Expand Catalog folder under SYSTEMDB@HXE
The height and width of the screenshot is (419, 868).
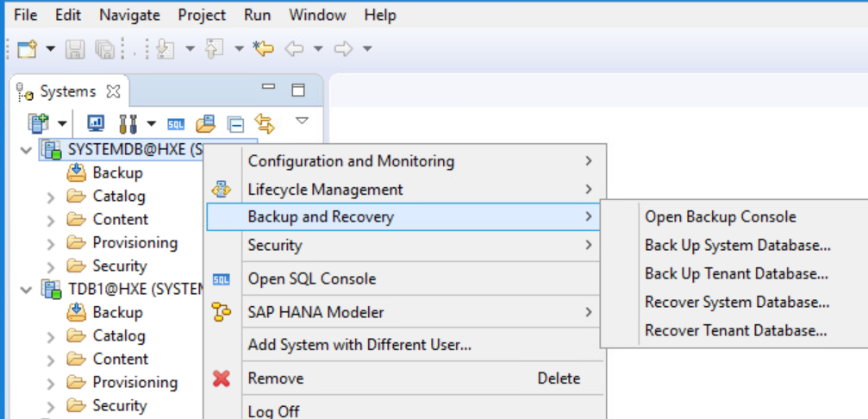(51, 197)
